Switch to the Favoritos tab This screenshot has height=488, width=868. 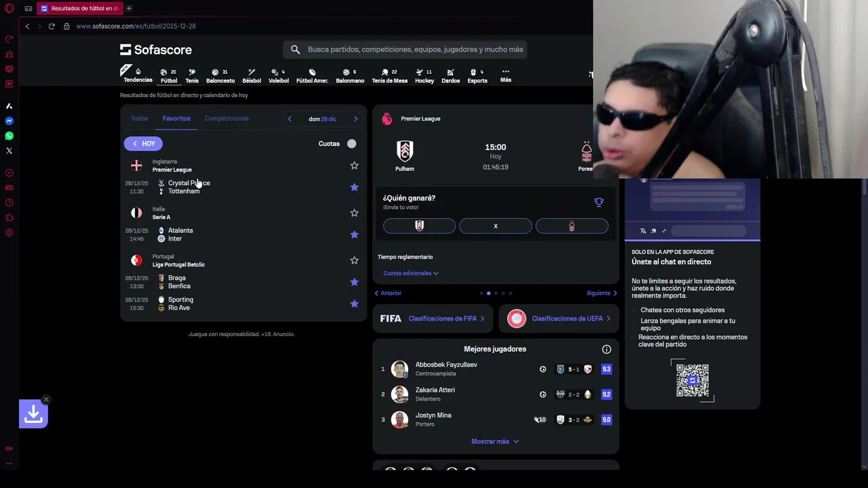[x=176, y=119]
